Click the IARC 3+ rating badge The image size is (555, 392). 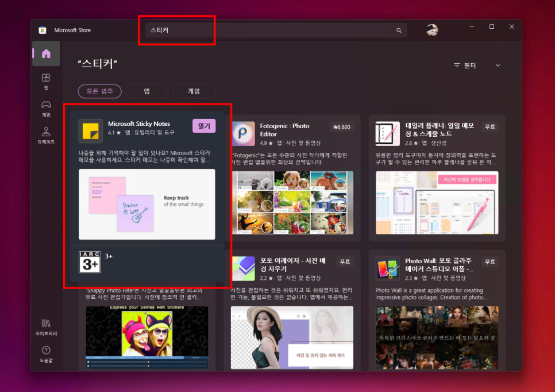[x=90, y=262]
